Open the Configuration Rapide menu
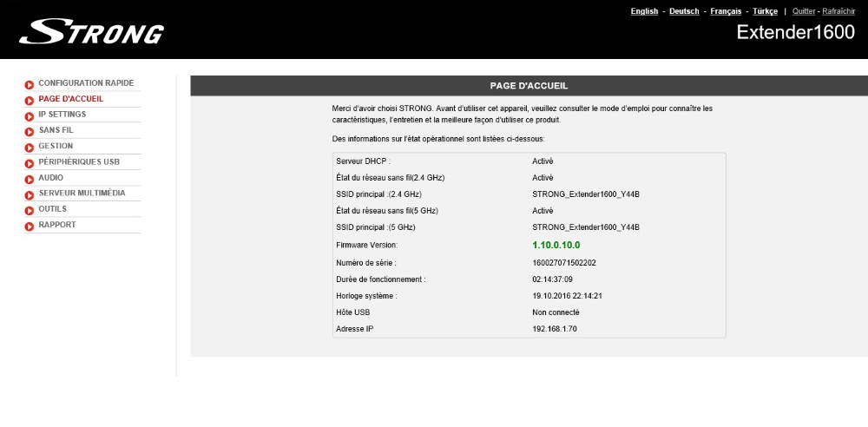The height and width of the screenshot is (427, 868). click(x=86, y=83)
